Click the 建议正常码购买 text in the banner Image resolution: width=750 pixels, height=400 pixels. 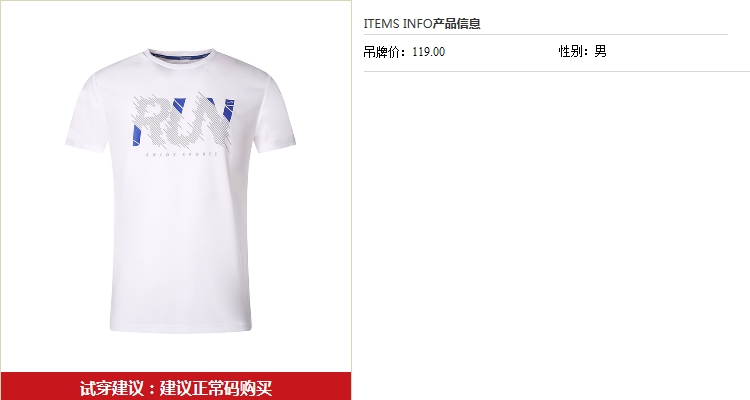pos(216,388)
